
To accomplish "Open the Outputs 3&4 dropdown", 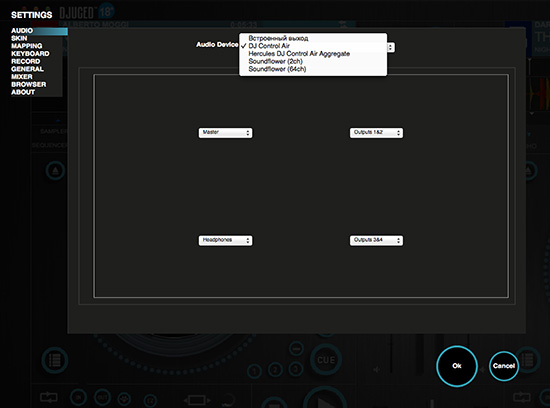I will tap(376, 240).
